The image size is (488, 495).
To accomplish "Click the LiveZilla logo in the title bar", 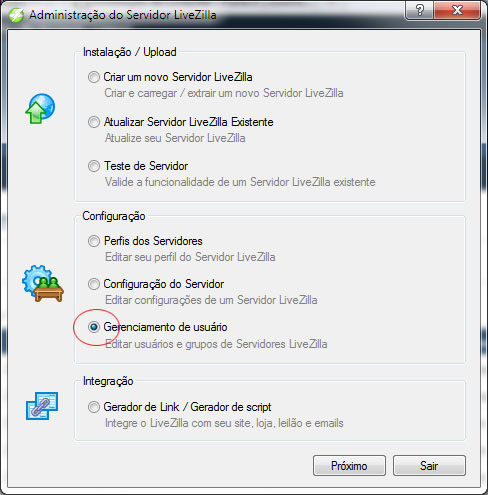I will [16, 15].
